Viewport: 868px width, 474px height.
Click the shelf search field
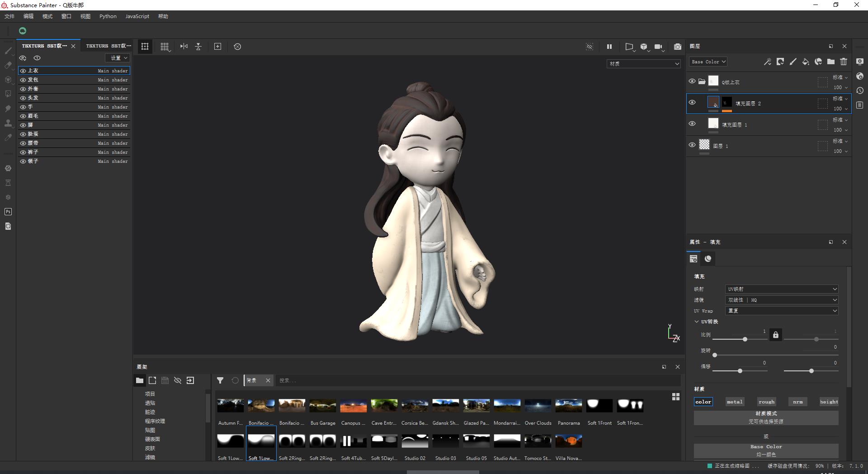(x=478, y=380)
